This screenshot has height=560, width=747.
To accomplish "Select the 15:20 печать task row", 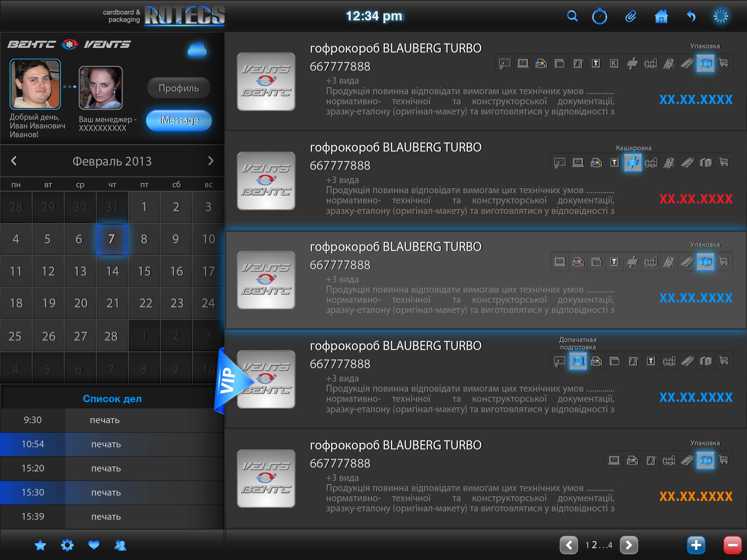I will coord(112,468).
